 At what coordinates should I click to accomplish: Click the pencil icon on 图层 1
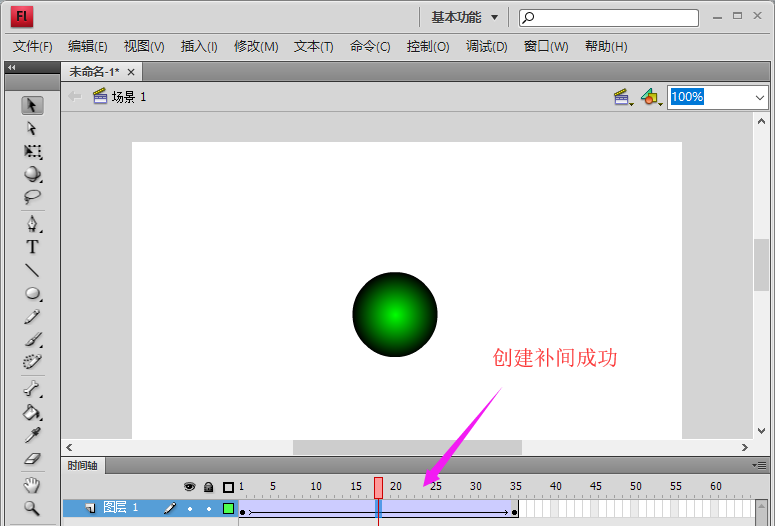click(x=170, y=508)
